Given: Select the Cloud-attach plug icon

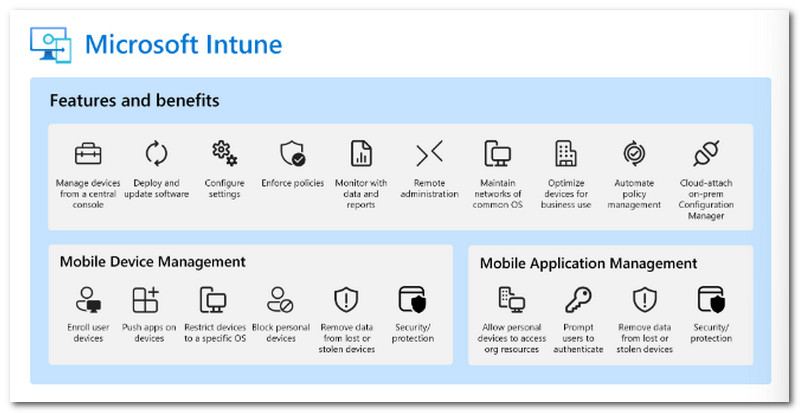Looking at the screenshot, I should click(x=706, y=154).
